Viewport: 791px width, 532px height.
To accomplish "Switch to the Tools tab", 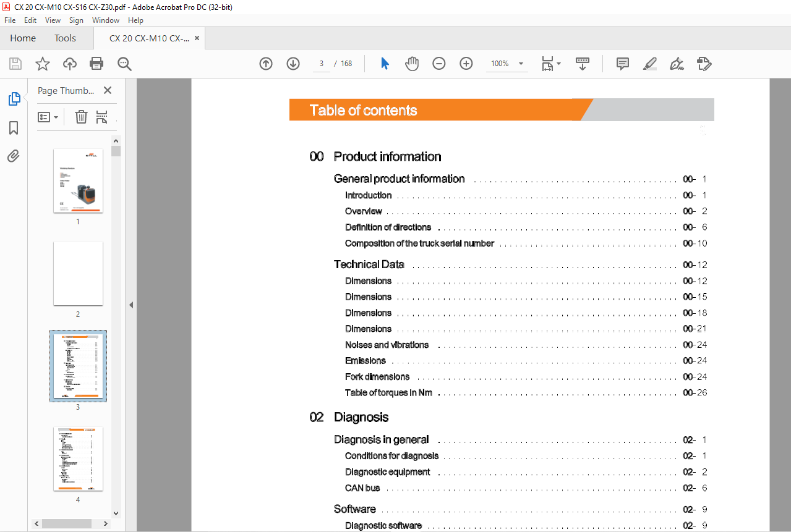I will (65, 38).
